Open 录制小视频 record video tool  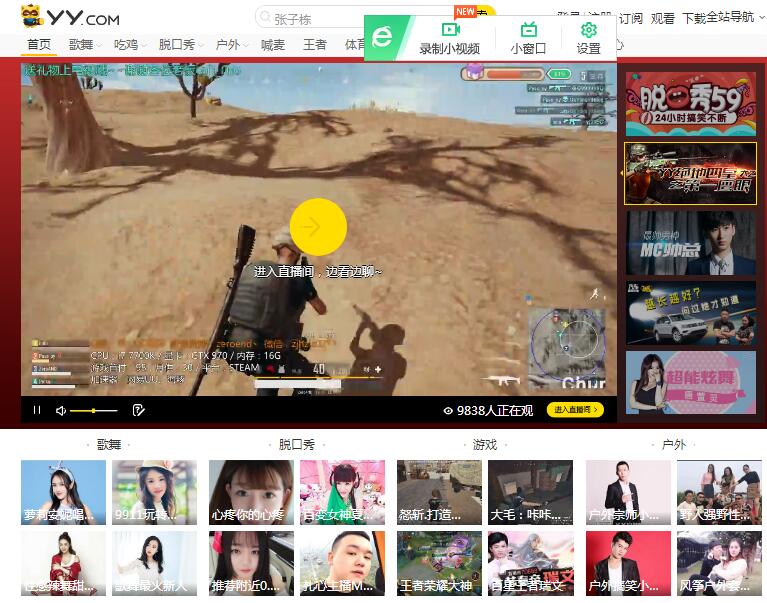[450, 38]
